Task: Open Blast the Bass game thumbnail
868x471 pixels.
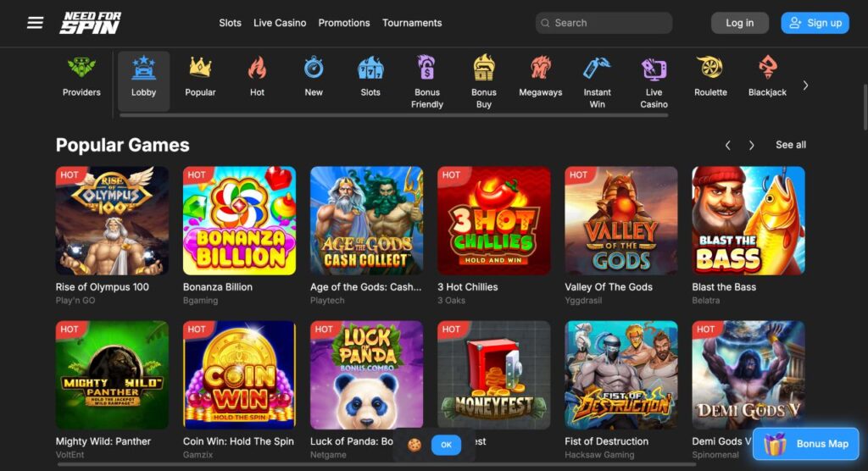Action: [748, 221]
